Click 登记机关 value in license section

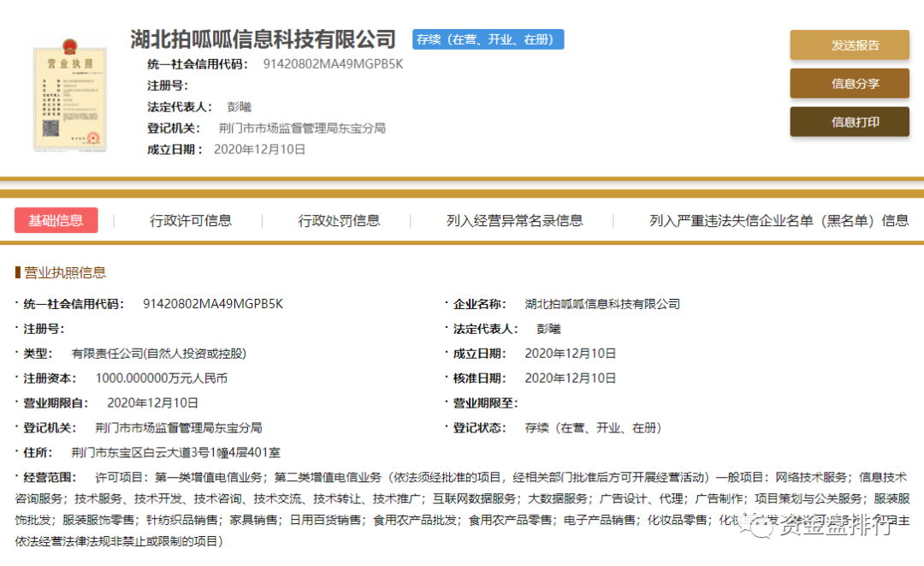(179, 427)
